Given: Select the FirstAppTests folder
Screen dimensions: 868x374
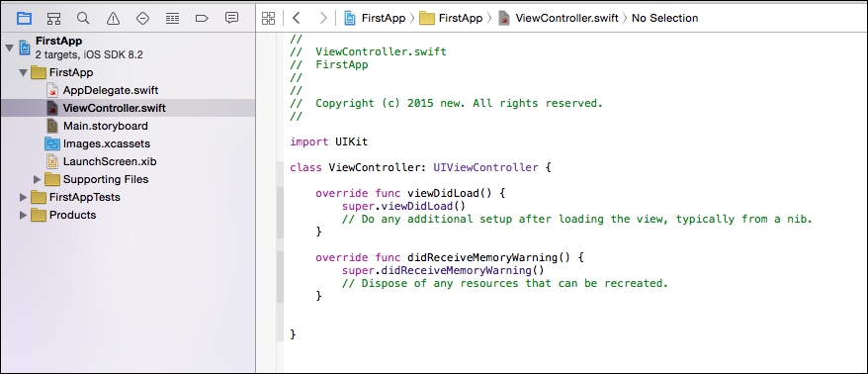Looking at the screenshot, I should (x=84, y=197).
